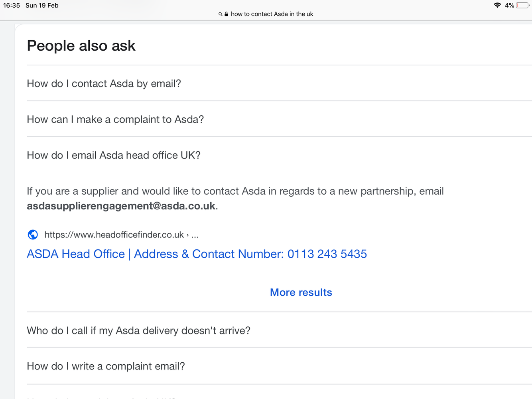Open the headofficefinder.co.uk URL breadcrumb
This screenshot has height=399, width=532.
[122, 235]
